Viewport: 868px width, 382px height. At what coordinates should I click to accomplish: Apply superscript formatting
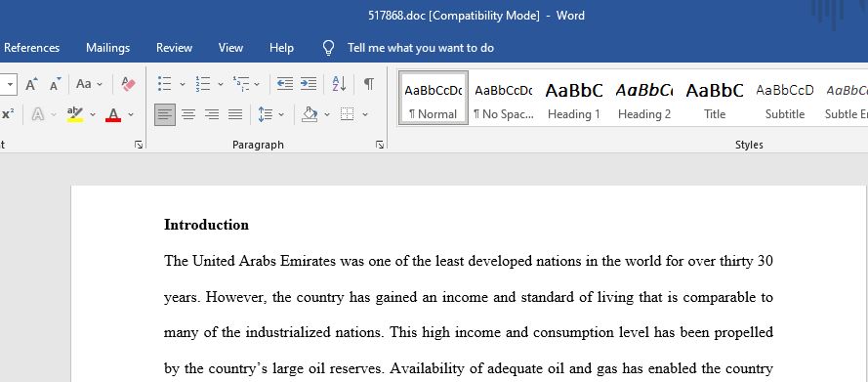point(8,114)
